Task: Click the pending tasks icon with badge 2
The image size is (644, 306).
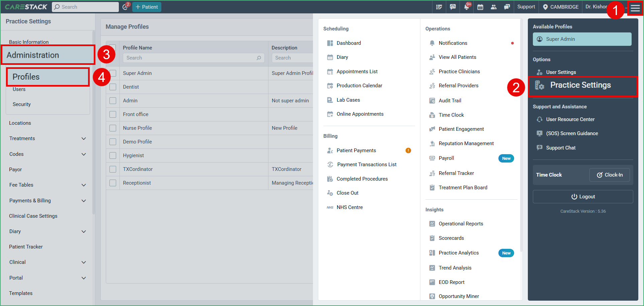Action: (x=126, y=7)
